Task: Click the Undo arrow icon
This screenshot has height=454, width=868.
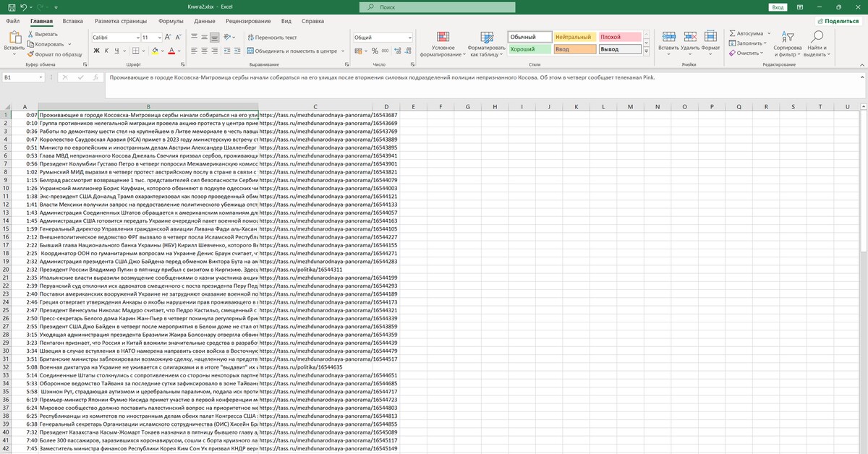Action: pyautogui.click(x=24, y=7)
